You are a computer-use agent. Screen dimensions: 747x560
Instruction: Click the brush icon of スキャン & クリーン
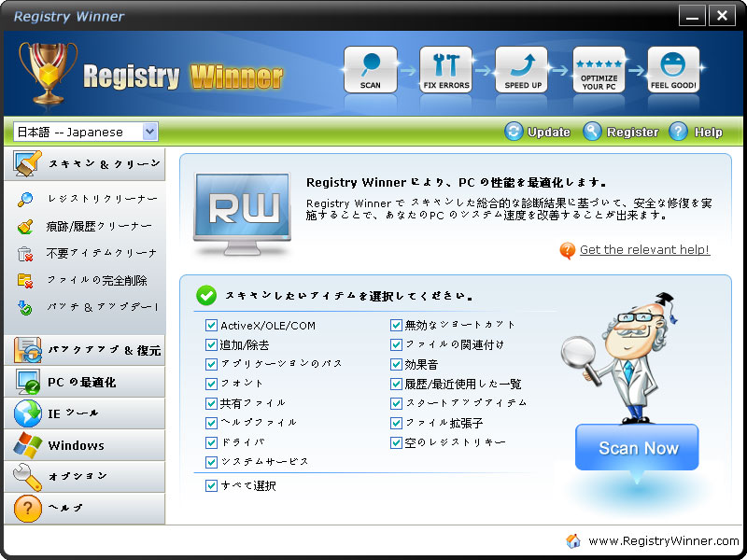click(x=27, y=164)
